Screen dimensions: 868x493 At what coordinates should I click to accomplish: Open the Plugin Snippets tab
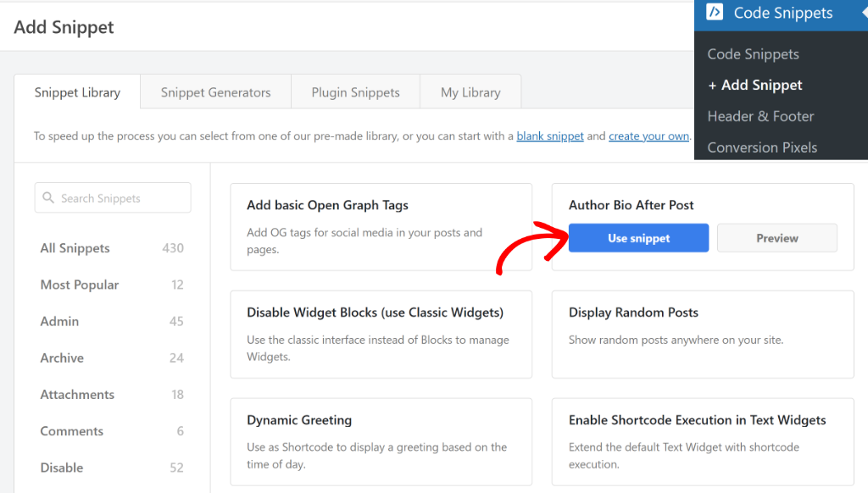coord(355,92)
